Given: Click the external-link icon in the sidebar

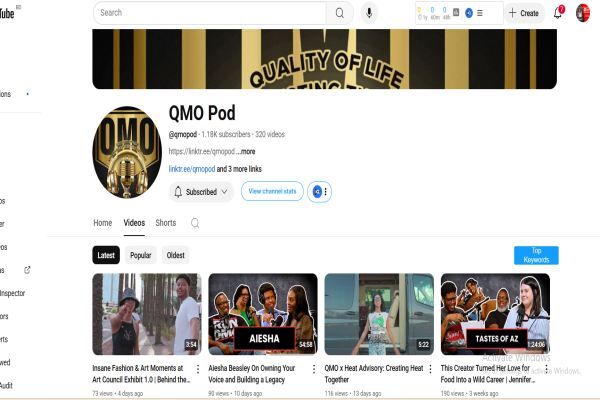Looking at the screenshot, I should [27, 270].
